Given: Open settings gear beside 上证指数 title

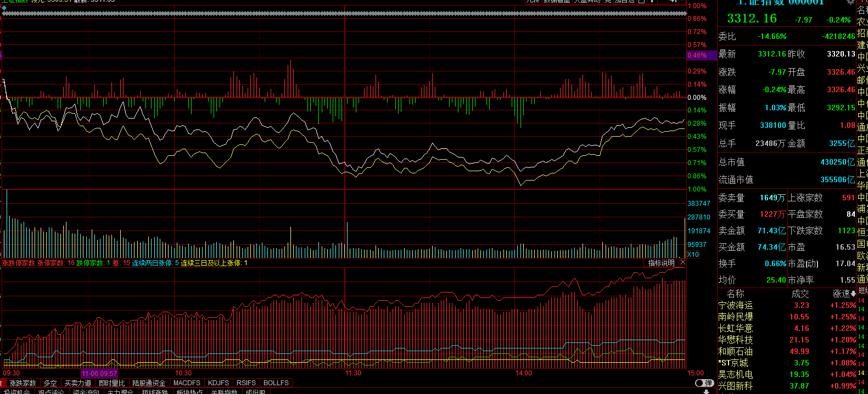Looking at the screenshot, I should click(x=850, y=2).
